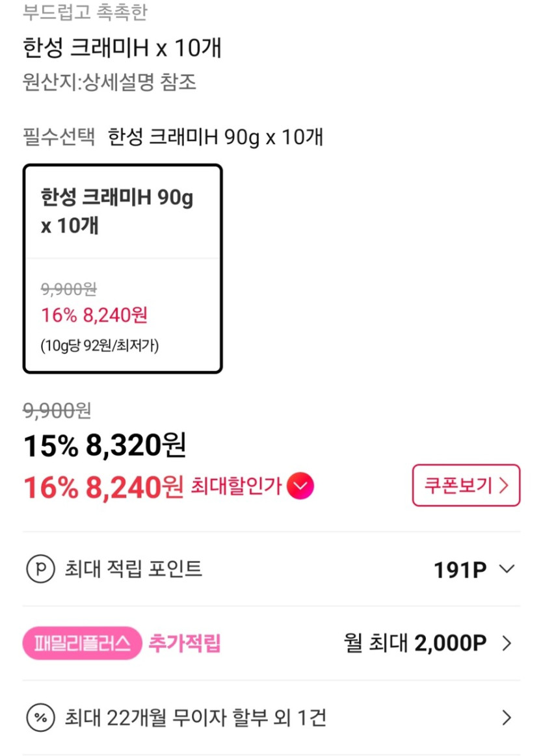Tap 원산지:상세설명 참조 origin info
543x756 pixels.
(109, 83)
